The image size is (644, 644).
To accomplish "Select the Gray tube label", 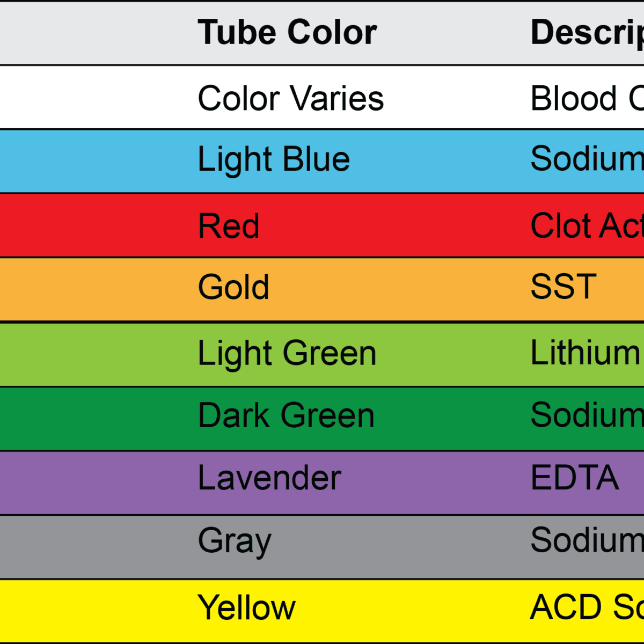I will point(235,541).
